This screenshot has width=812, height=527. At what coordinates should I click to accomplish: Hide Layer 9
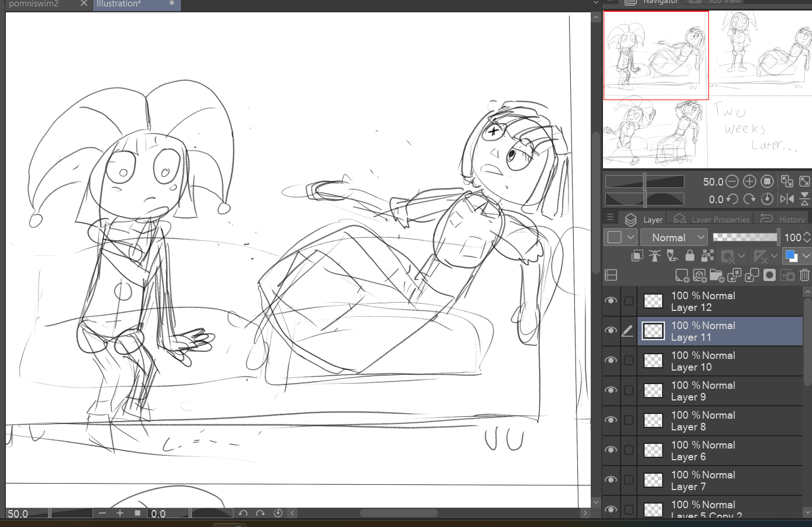click(x=611, y=391)
